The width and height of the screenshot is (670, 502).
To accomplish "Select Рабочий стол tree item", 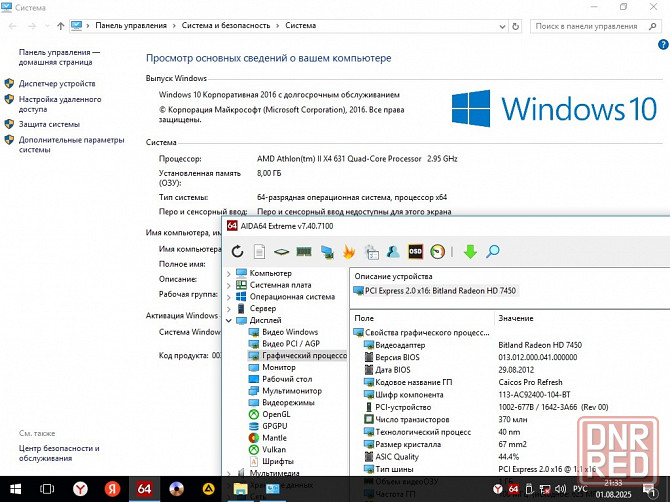I will 287,379.
